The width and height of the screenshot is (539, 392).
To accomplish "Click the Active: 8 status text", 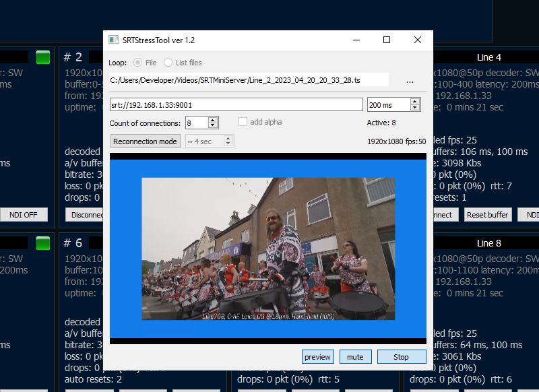I will point(381,123).
